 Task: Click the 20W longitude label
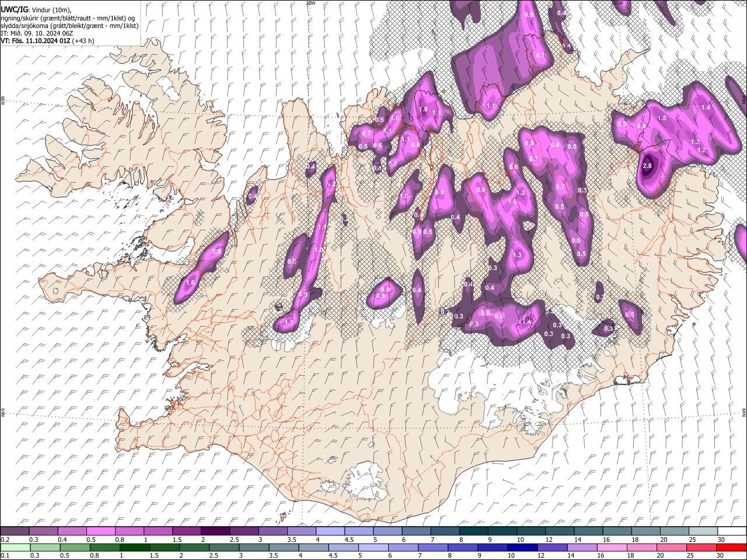pos(310,3)
